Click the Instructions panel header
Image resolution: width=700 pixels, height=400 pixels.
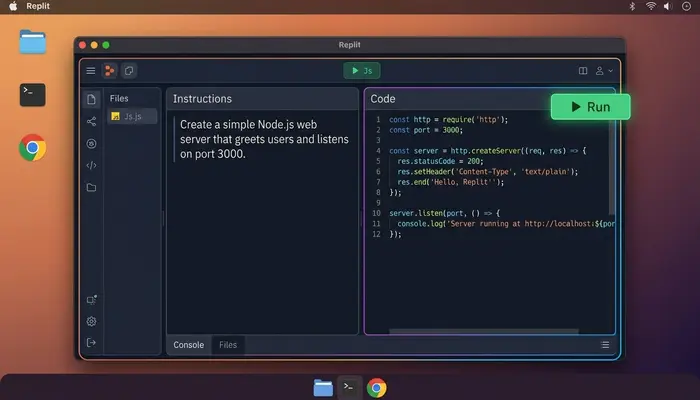(262, 99)
